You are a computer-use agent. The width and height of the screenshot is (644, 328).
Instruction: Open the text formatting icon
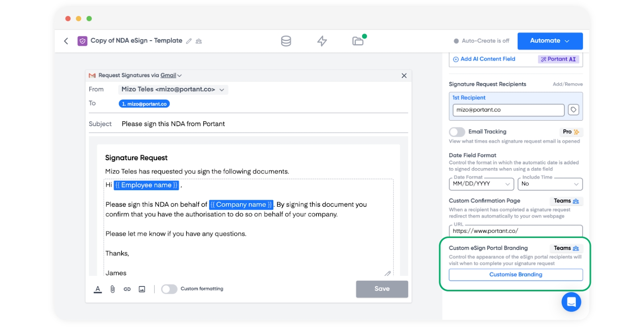(x=98, y=289)
